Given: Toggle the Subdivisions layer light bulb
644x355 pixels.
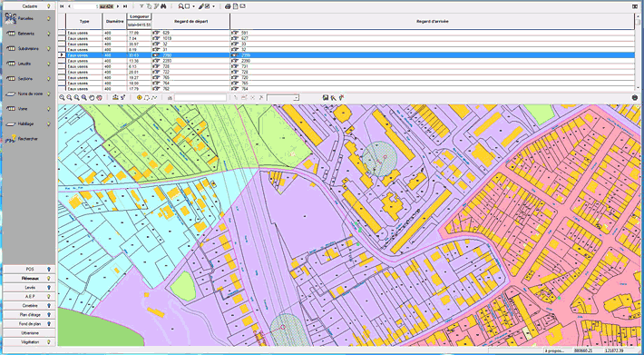Looking at the screenshot, I should click(48, 48).
